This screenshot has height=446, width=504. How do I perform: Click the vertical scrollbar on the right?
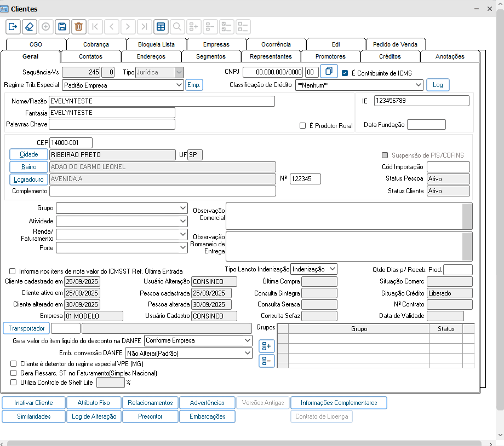tap(500, 219)
